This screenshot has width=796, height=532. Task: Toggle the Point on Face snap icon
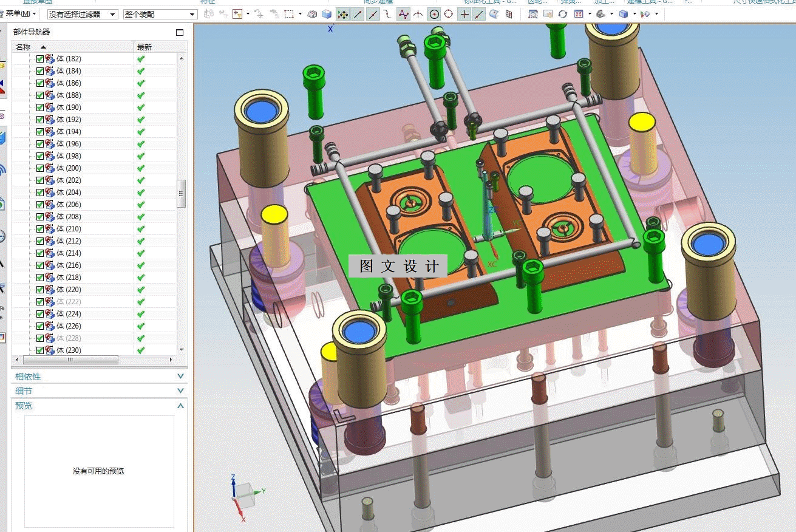tap(494, 14)
